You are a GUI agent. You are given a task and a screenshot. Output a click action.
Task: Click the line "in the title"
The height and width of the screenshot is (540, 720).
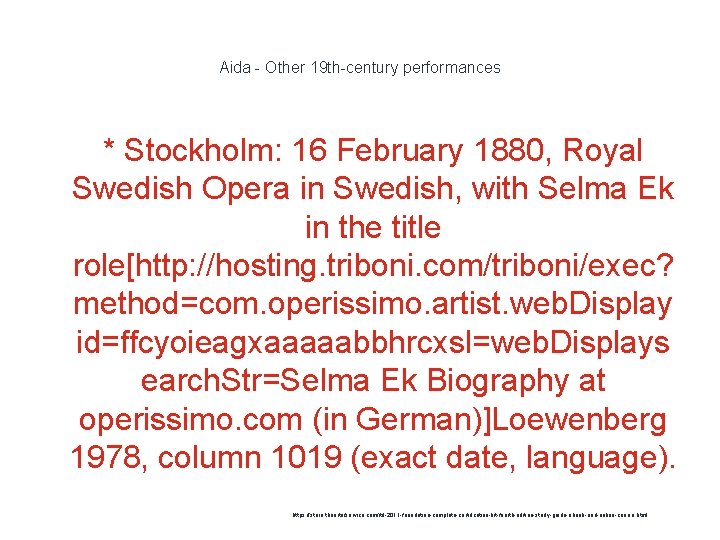(373, 227)
